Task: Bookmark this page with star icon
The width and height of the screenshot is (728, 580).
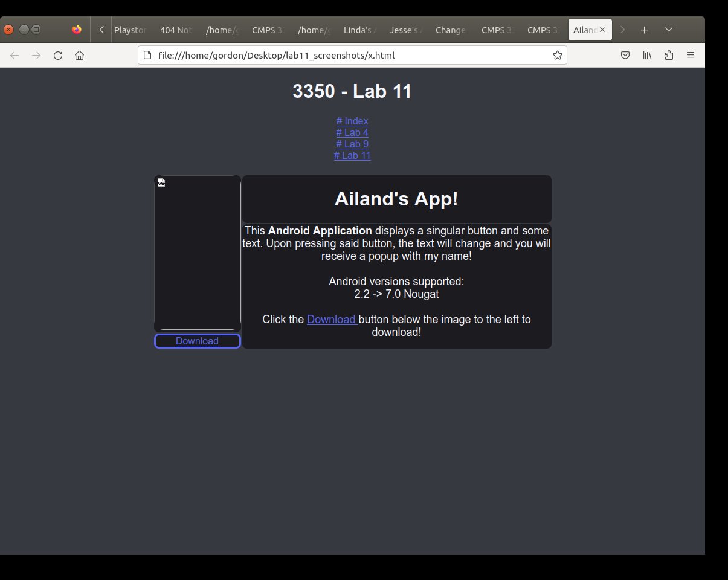Action: click(x=557, y=56)
